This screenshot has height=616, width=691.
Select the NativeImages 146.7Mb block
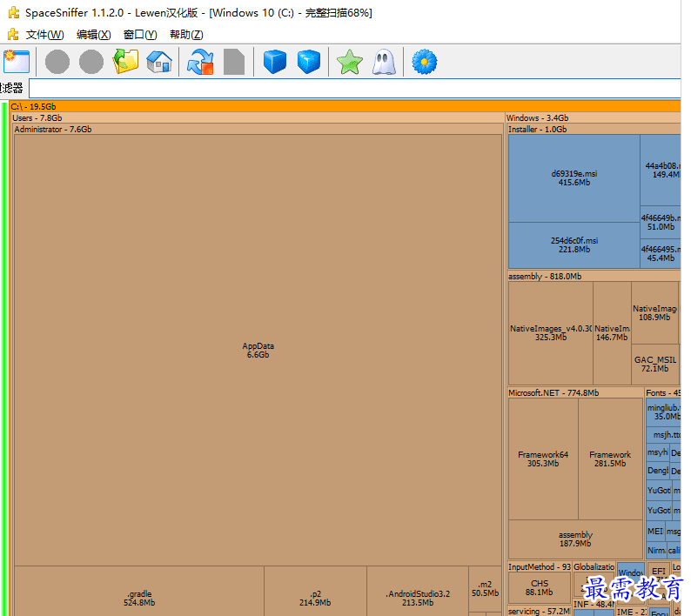tap(612, 332)
